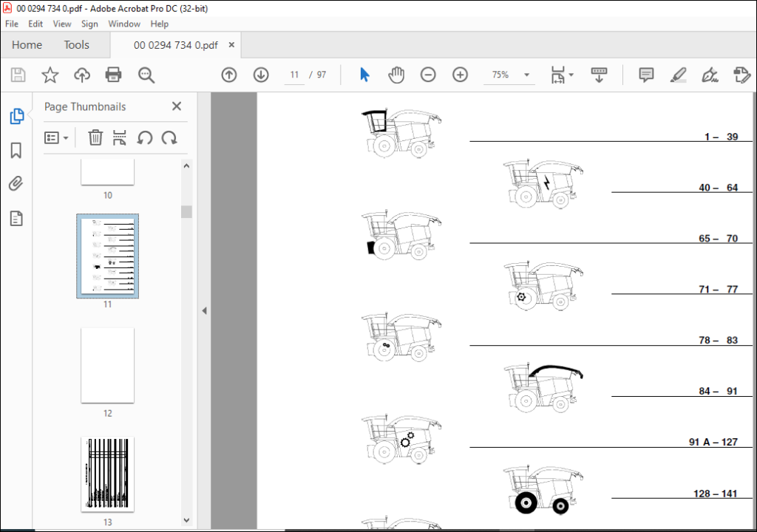
Task: Click the fit page width icon
Action: pyautogui.click(x=558, y=75)
